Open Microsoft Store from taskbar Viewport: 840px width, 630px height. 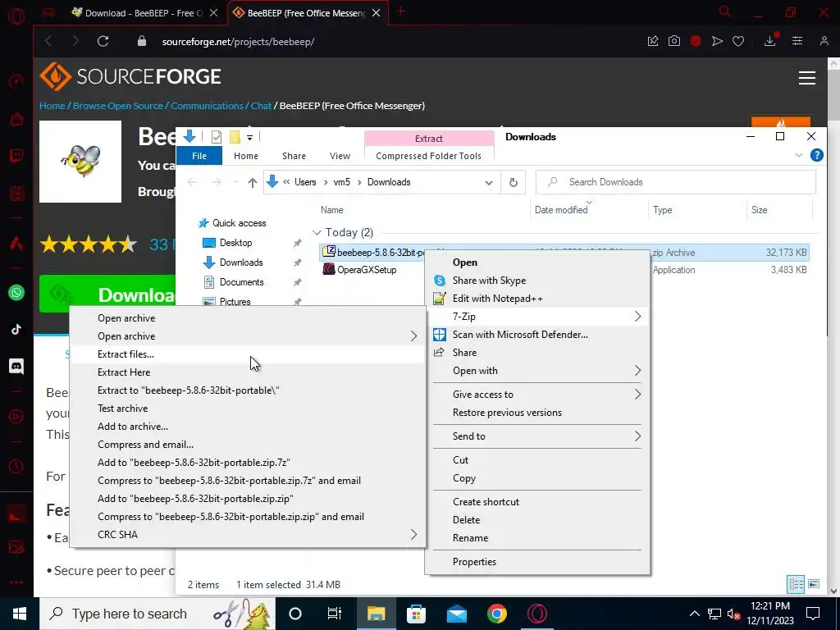416,614
